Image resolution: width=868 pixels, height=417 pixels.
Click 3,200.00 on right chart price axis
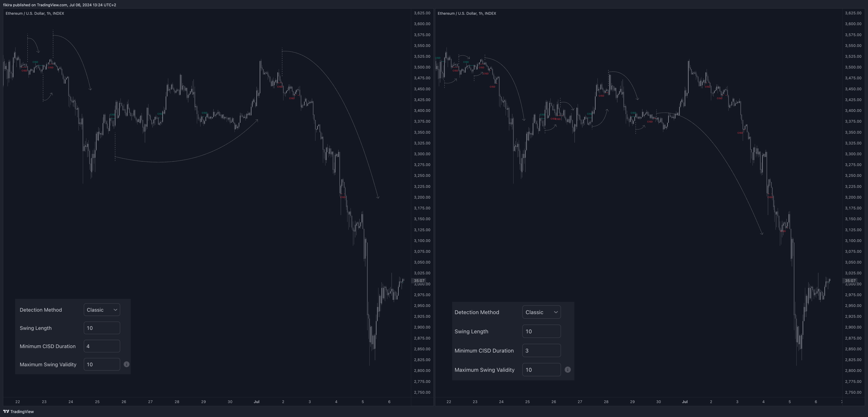point(853,197)
